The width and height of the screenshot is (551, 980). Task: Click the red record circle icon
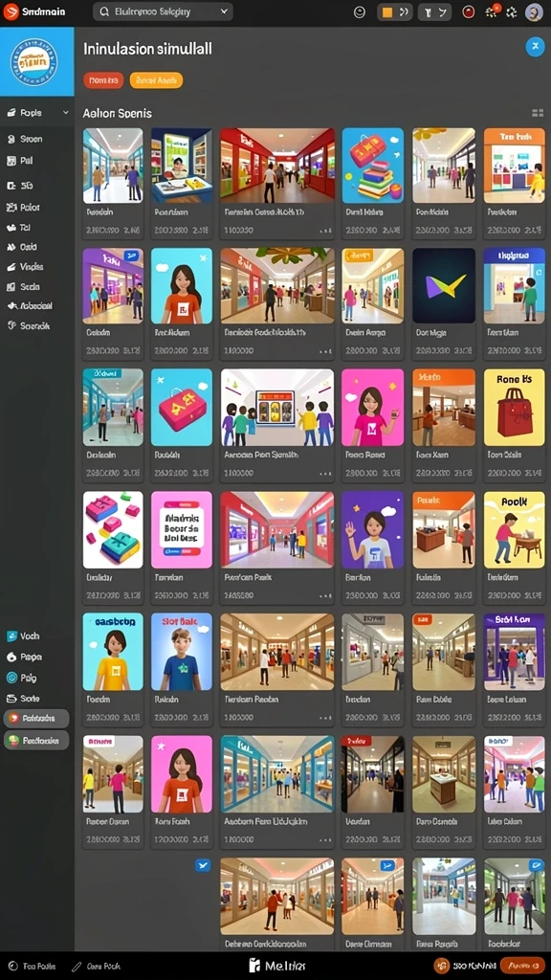pyautogui.click(x=468, y=11)
